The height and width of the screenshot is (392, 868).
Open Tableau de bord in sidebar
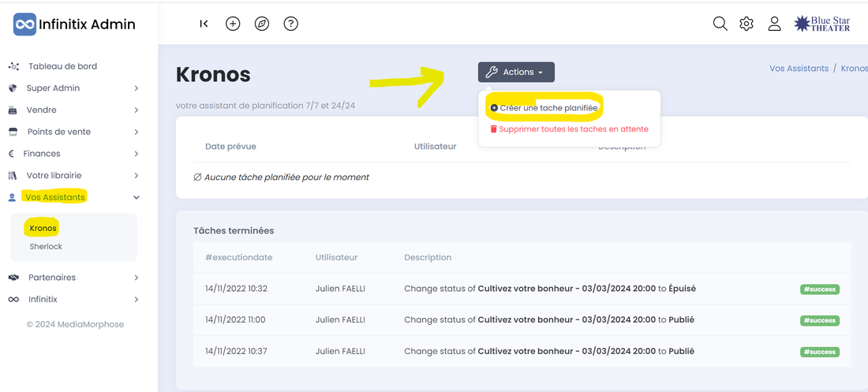[62, 66]
